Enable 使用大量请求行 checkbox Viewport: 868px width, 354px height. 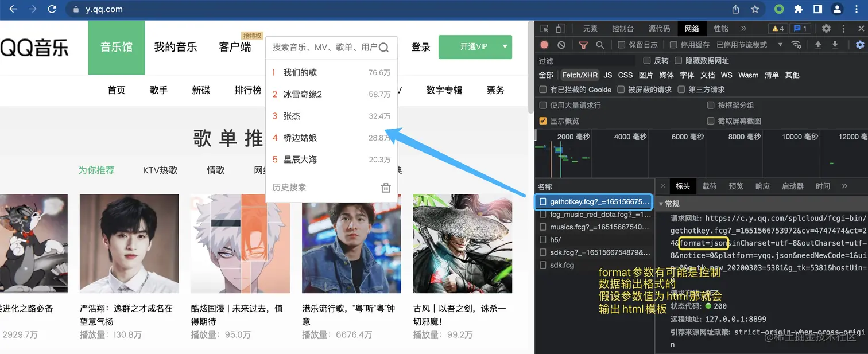(x=543, y=105)
